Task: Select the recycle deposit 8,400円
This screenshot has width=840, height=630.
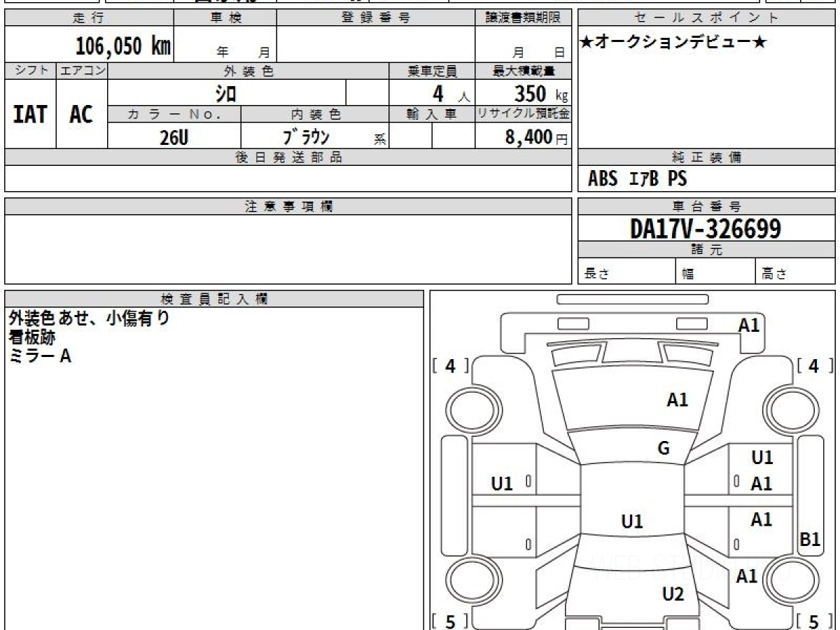Action: click(x=537, y=137)
